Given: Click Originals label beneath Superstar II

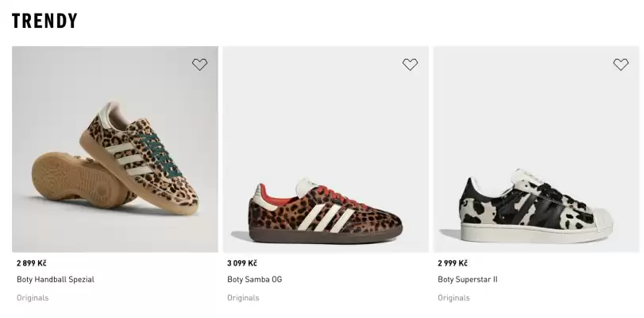Looking at the screenshot, I should point(453,298).
